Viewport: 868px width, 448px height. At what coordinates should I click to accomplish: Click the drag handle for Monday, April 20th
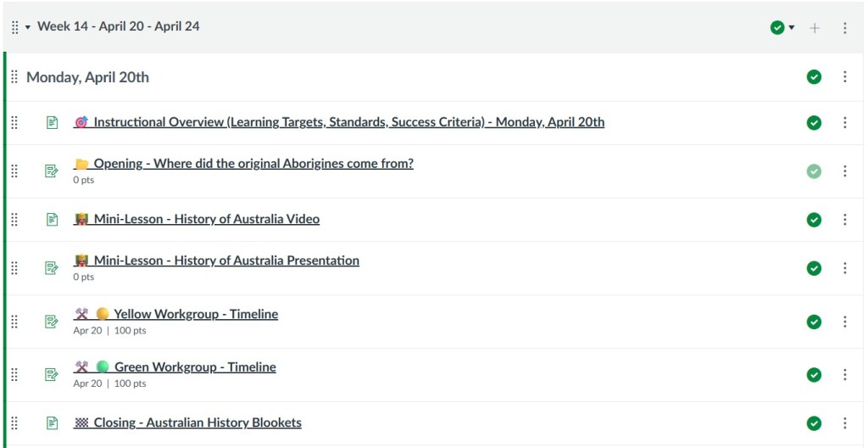[14, 77]
